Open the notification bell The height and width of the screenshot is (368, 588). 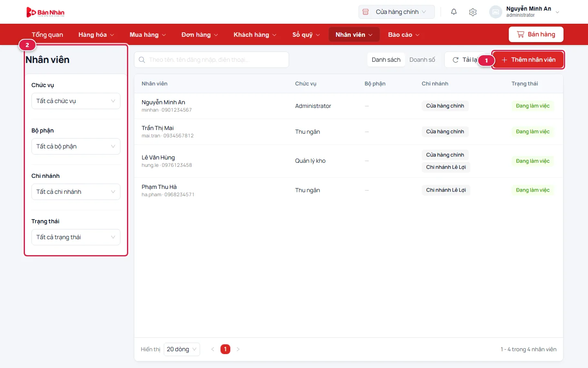coord(454,12)
